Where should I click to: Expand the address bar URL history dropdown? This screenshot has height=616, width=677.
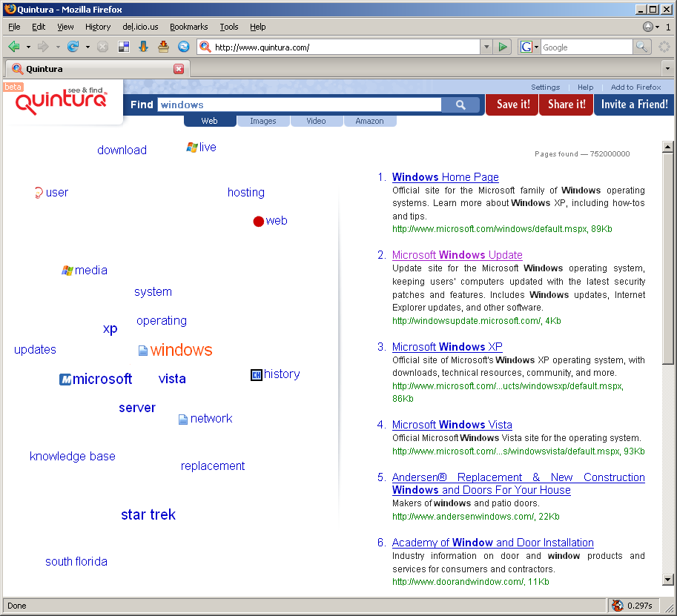486,47
